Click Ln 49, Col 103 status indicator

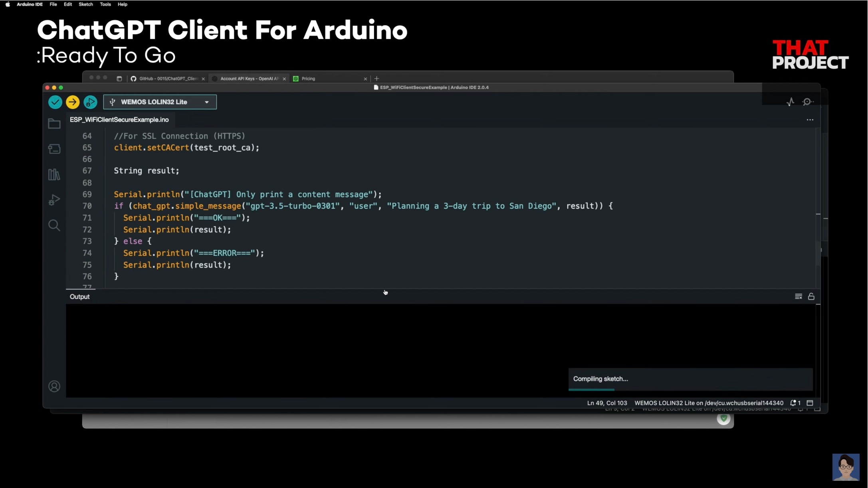click(x=607, y=403)
